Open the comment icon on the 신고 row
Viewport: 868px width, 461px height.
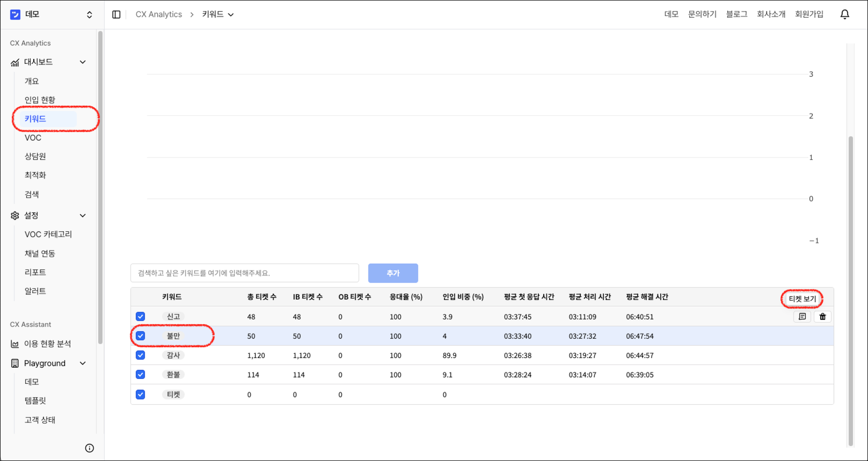802,316
